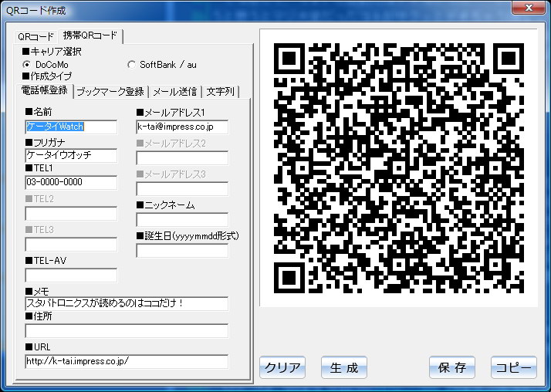Open the 電話帳登録 tab
The height and width of the screenshot is (392, 551).
45,90
